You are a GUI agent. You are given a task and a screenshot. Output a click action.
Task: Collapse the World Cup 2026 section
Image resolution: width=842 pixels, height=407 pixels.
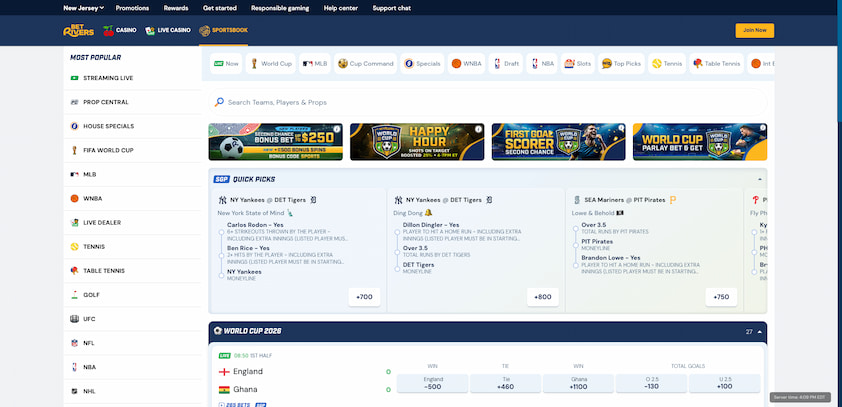(759, 332)
